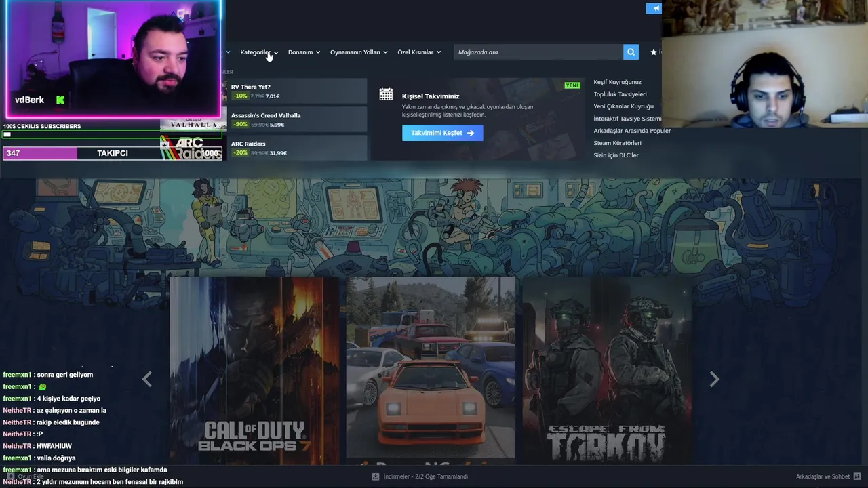
Task: Open Assassin's Creed Valhalla deal entry
Action: pyautogui.click(x=297, y=119)
